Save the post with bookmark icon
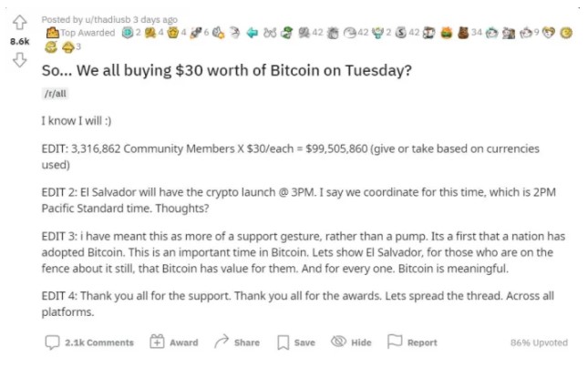 click(296, 342)
